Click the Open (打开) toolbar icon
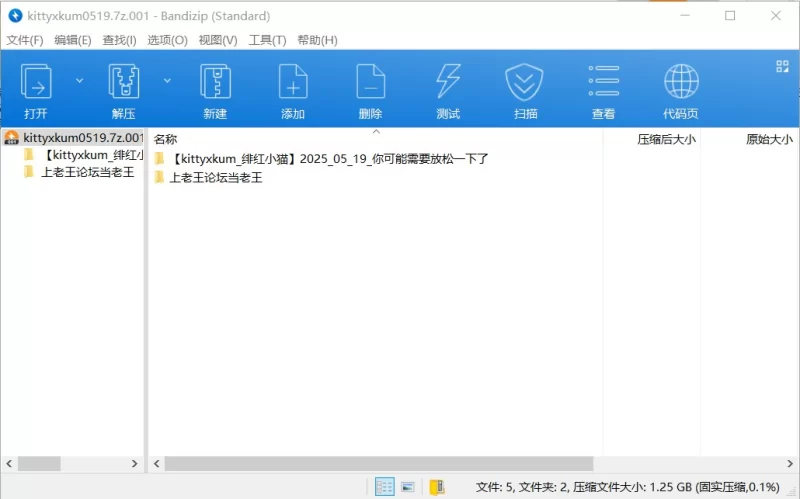Screen dimensions: 800x499 tap(36, 82)
